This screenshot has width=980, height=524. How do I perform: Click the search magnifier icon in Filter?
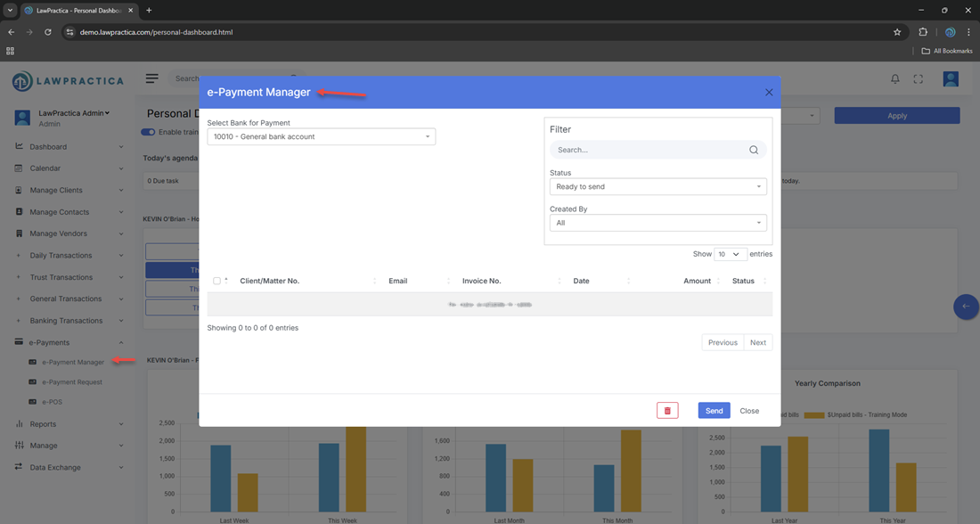754,151
